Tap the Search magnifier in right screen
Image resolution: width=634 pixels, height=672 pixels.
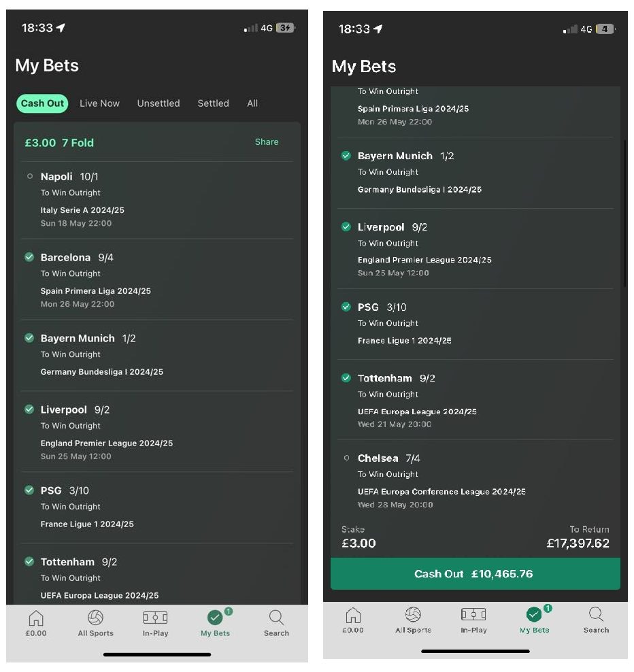(x=597, y=614)
